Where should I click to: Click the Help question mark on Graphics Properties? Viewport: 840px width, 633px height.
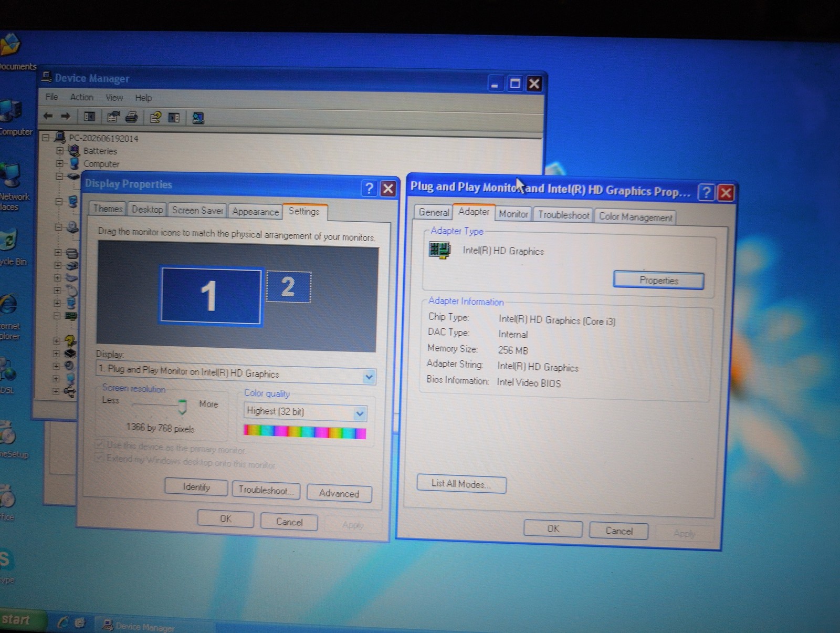[x=706, y=193]
